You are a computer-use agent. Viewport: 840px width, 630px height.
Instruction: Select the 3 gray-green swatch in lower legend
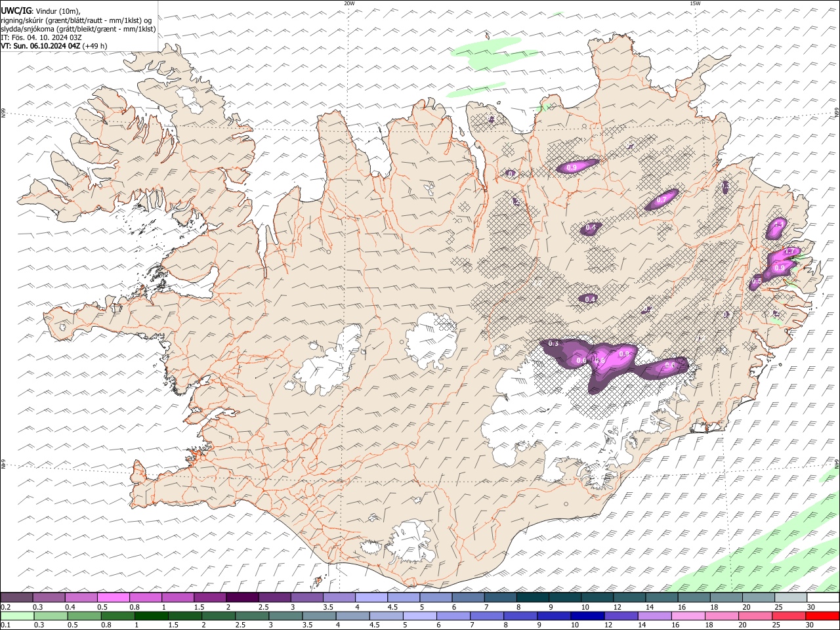coord(285,616)
